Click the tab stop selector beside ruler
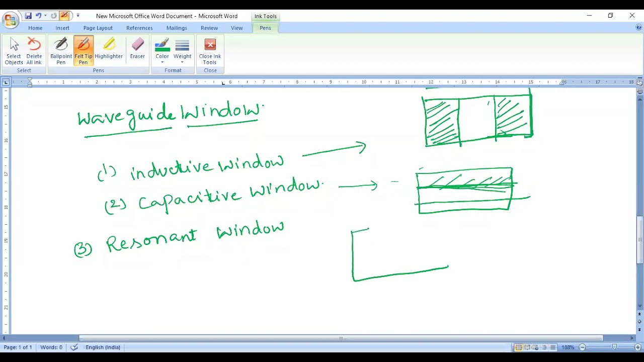The width and height of the screenshot is (644, 362). pyautogui.click(x=6, y=82)
